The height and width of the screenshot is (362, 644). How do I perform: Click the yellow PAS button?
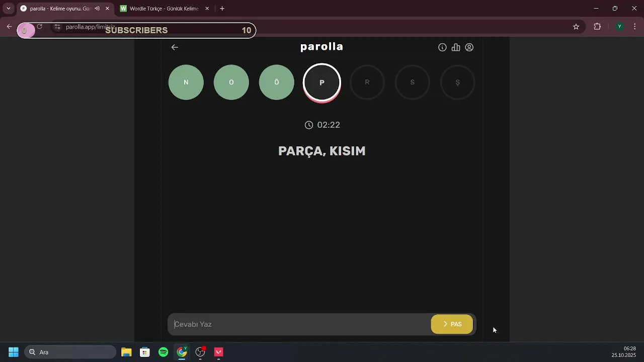click(x=452, y=324)
